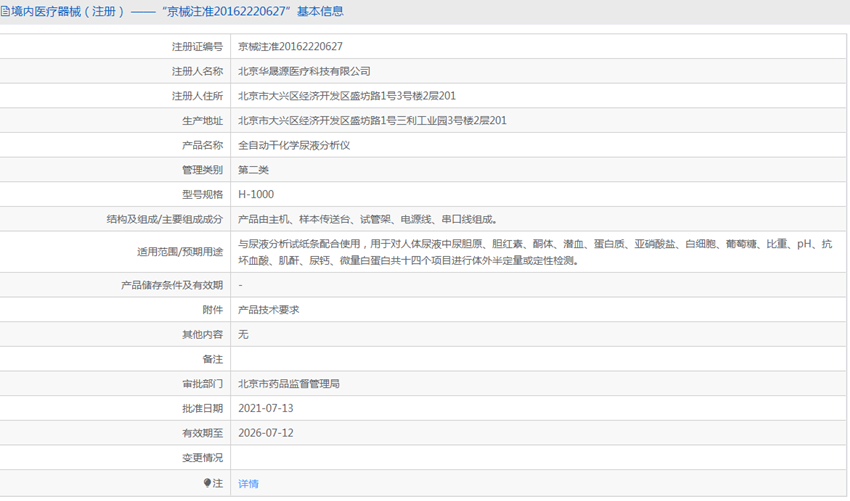The width and height of the screenshot is (850, 501).
Task: Click the 有效期至 label
Action: 202,433
